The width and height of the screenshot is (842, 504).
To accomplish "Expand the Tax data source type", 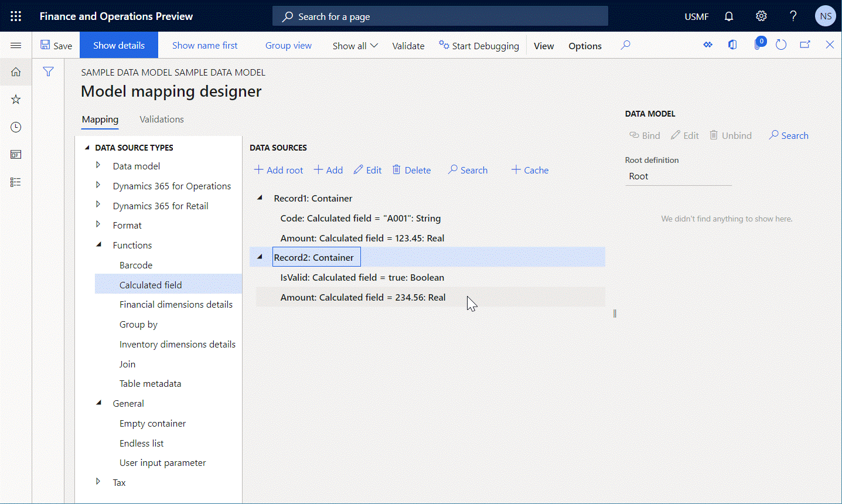I will coord(98,482).
